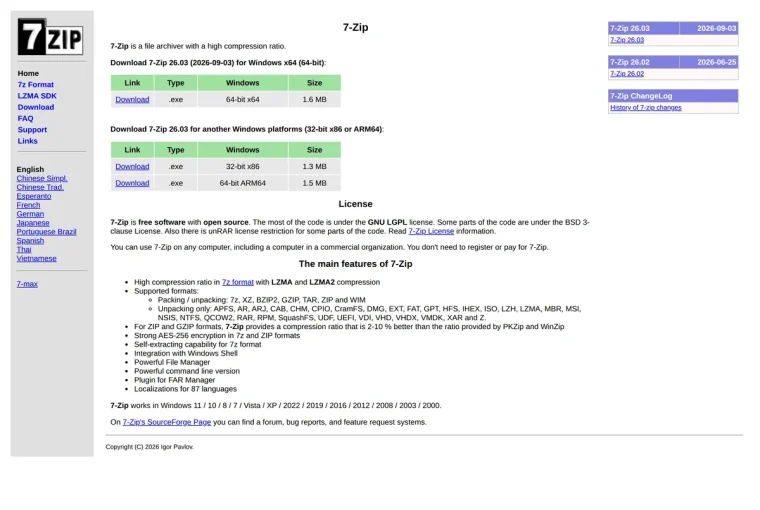Click the 32-bit x86 table cell
Screen dimensions: 760x510
(x=242, y=166)
